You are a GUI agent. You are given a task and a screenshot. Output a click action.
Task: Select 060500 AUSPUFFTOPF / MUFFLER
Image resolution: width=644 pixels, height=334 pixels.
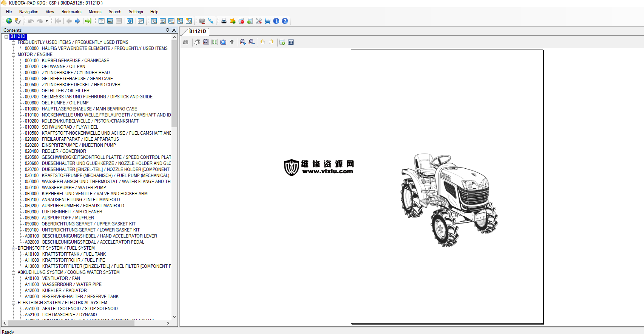click(59, 218)
